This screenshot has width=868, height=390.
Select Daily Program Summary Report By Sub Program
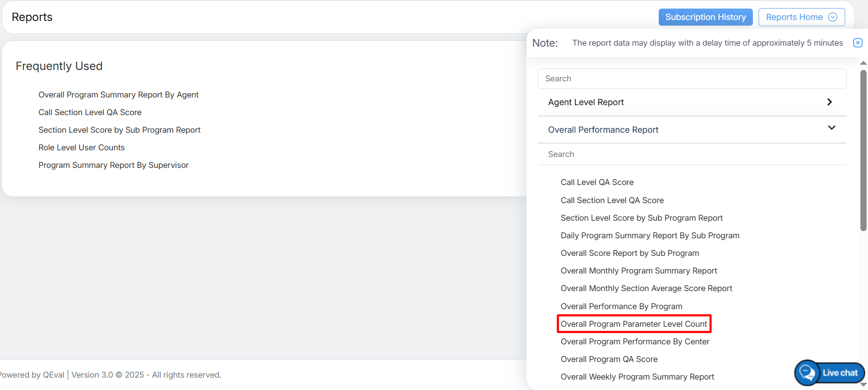pyautogui.click(x=650, y=235)
